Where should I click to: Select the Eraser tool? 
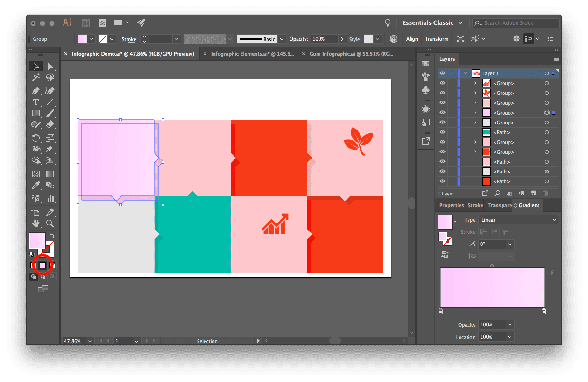[50, 124]
